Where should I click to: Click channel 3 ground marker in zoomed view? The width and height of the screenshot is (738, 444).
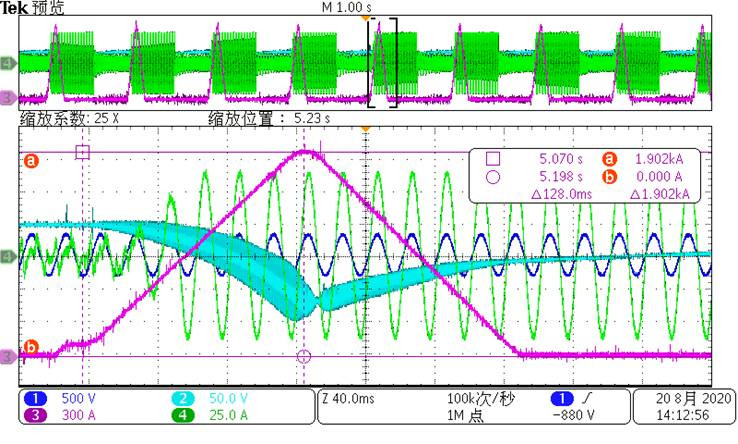[8, 356]
